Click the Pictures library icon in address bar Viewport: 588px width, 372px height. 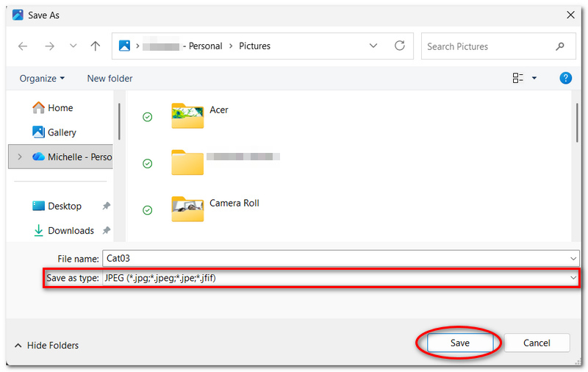(x=124, y=46)
